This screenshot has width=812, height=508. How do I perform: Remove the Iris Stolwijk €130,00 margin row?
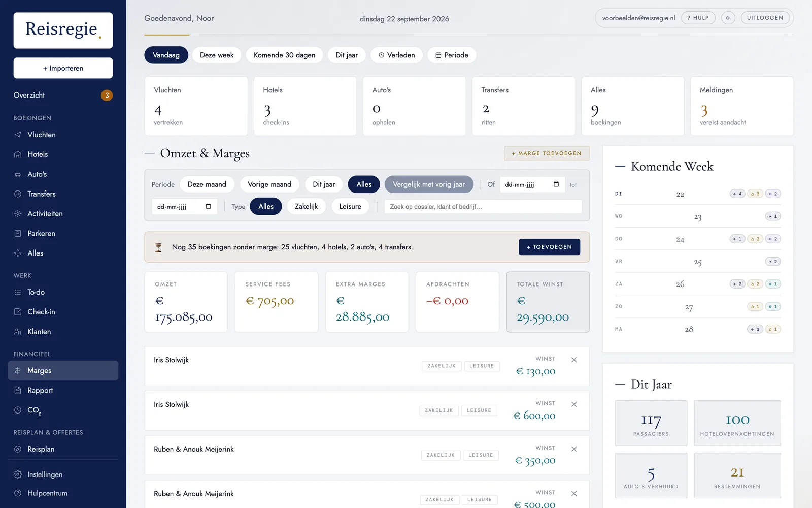[574, 360]
